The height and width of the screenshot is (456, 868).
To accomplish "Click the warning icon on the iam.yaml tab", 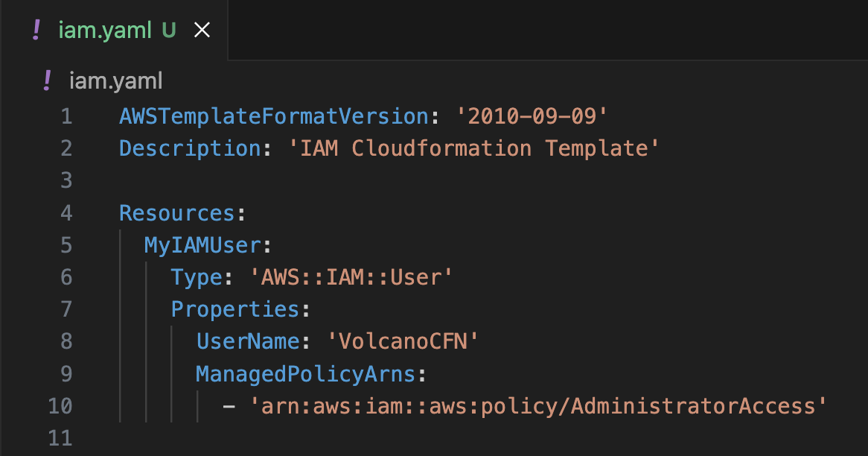I will click(x=35, y=30).
